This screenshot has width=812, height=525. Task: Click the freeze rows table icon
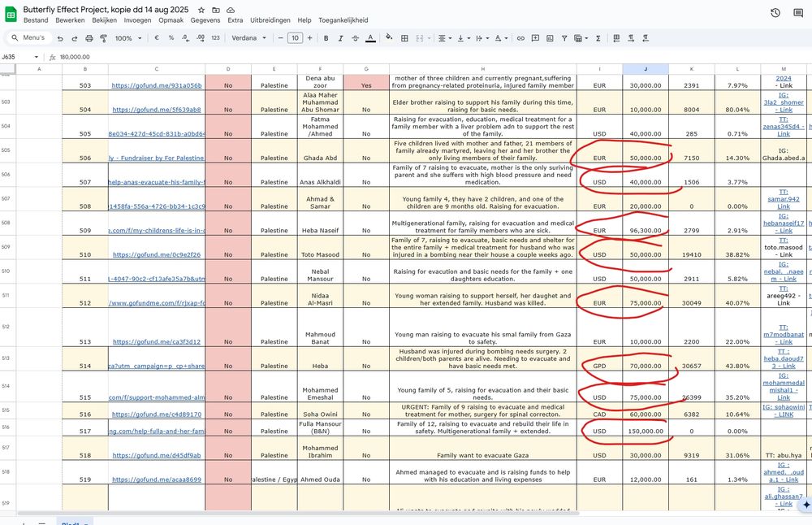pos(616,38)
